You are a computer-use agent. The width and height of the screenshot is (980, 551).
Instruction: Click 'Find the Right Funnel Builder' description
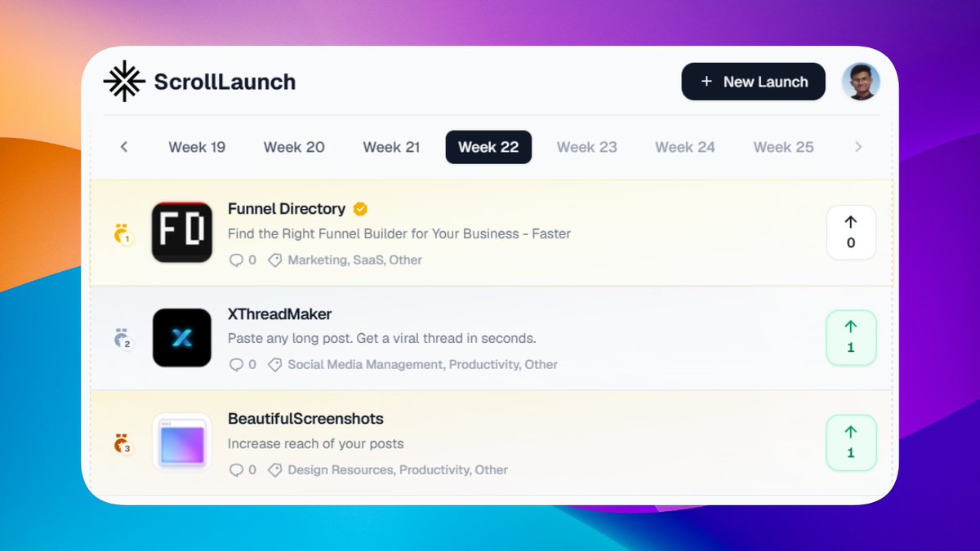point(399,233)
